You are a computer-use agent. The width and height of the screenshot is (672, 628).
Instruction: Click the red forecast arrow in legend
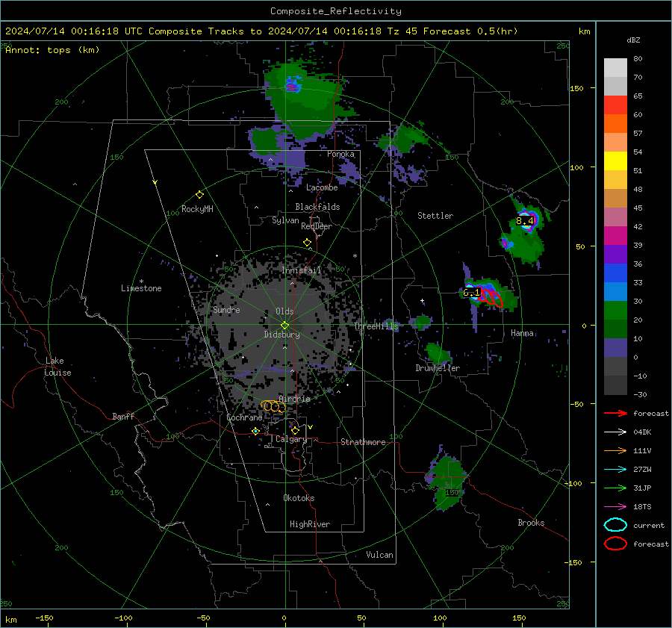coord(615,413)
